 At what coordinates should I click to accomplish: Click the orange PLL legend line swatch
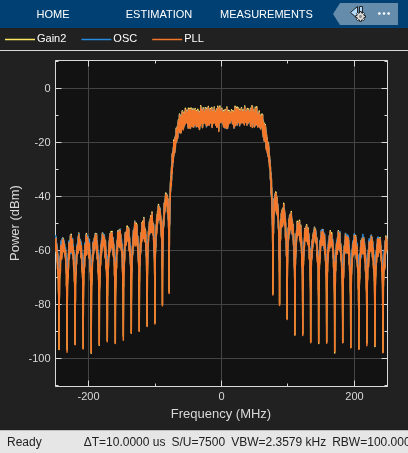(x=167, y=39)
